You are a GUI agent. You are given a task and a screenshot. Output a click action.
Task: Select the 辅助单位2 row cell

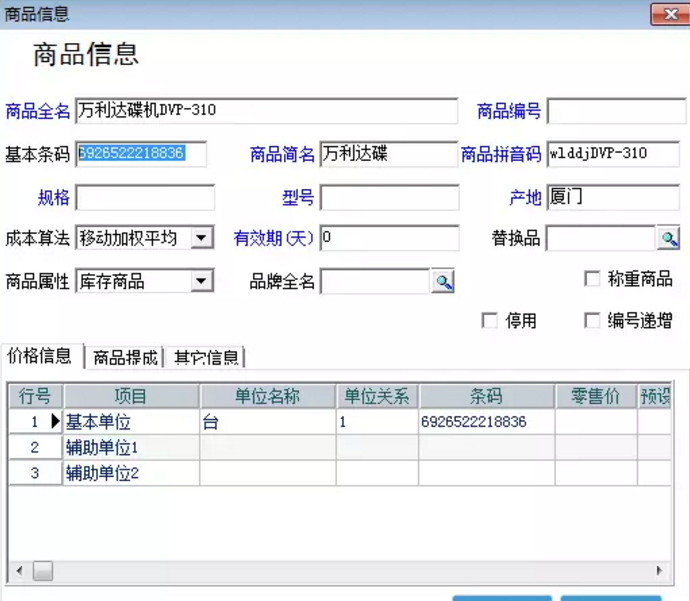coord(131,473)
